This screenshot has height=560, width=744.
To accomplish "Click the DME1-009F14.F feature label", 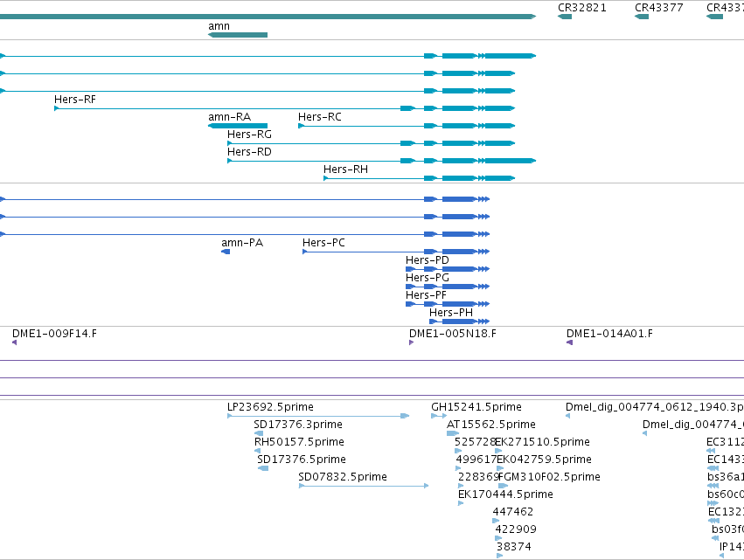I will 54,334.
